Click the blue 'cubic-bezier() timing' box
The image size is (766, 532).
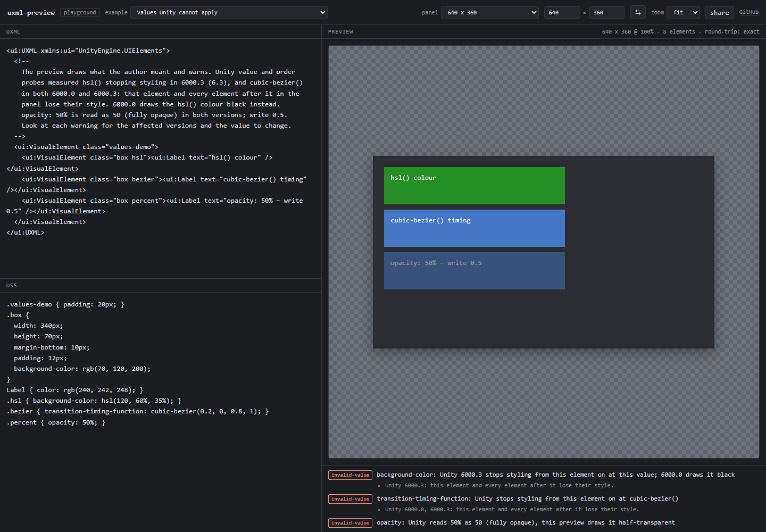pos(474,228)
